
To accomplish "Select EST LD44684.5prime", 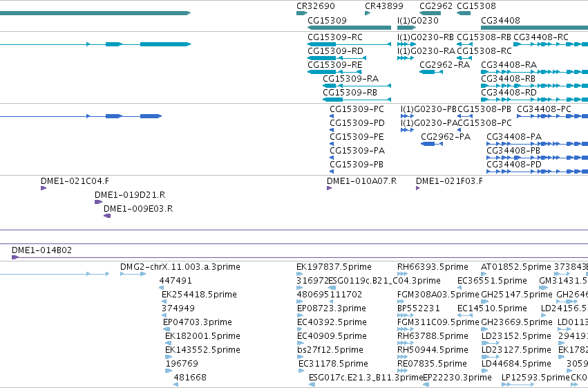I will [484, 371].
